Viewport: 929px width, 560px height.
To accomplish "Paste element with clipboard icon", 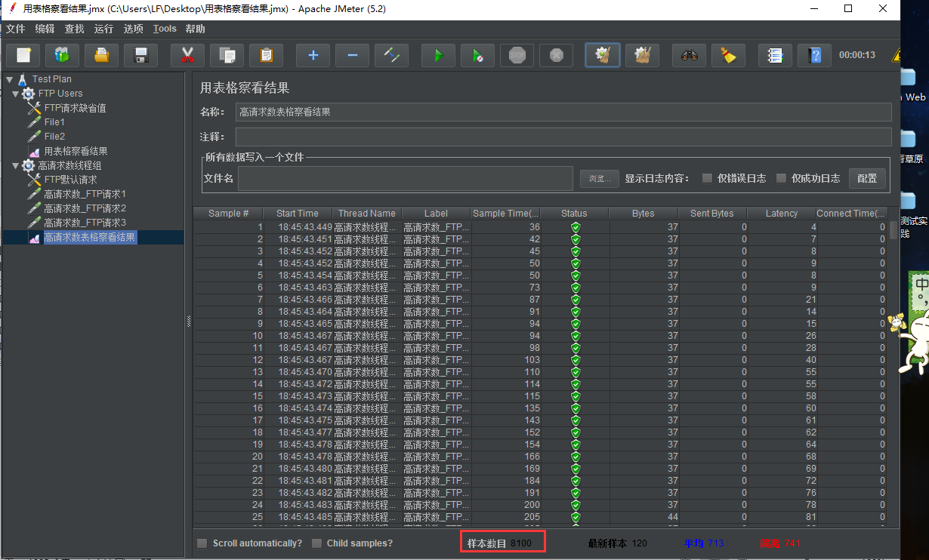I will point(266,55).
